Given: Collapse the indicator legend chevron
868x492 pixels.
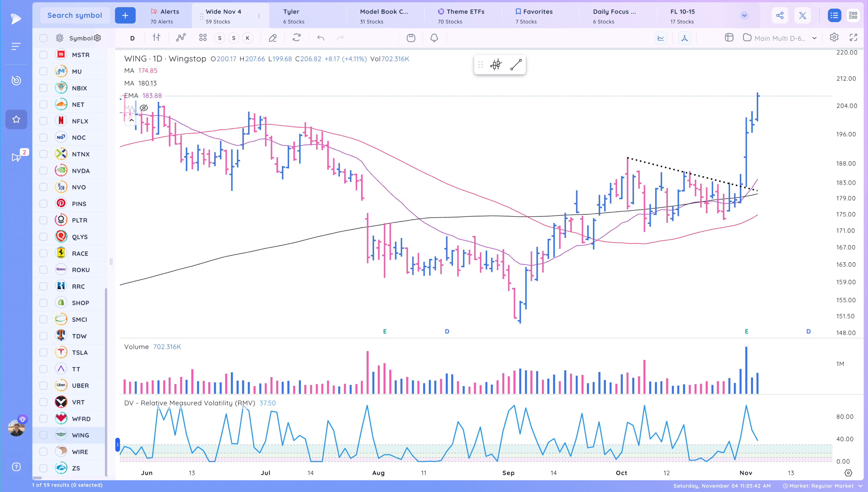Looking at the screenshot, I should coord(132,120).
